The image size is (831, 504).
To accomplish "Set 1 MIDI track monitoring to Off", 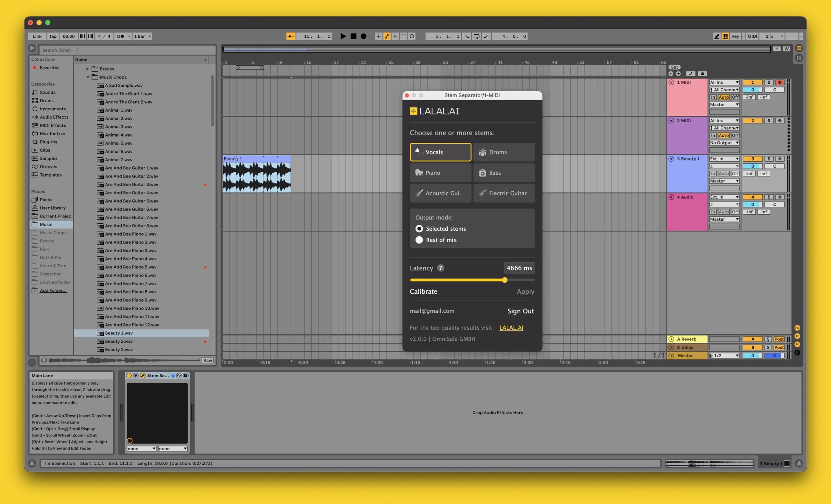I will click(735, 97).
